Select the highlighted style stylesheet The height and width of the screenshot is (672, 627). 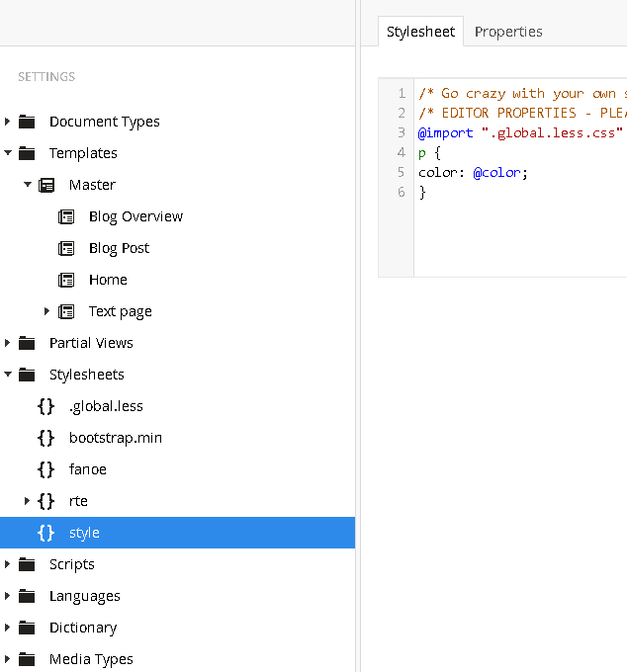[x=178, y=533]
